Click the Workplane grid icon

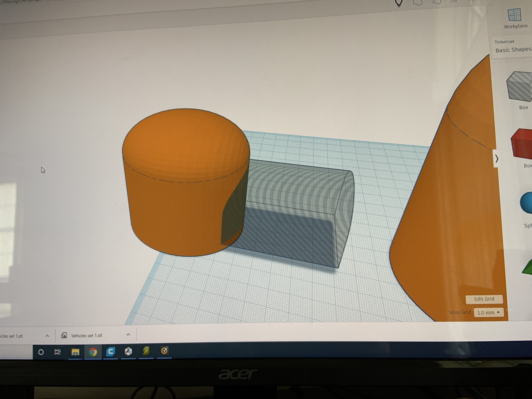pyautogui.click(x=514, y=15)
